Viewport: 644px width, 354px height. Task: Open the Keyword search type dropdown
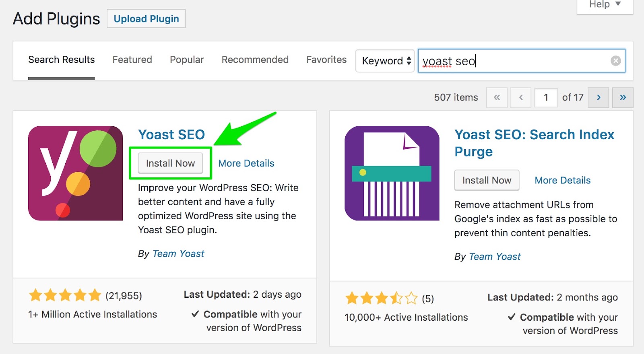tap(385, 61)
